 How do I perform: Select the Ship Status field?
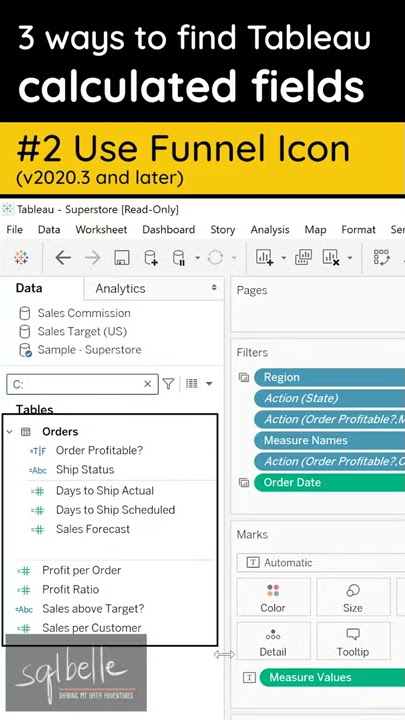(85, 470)
